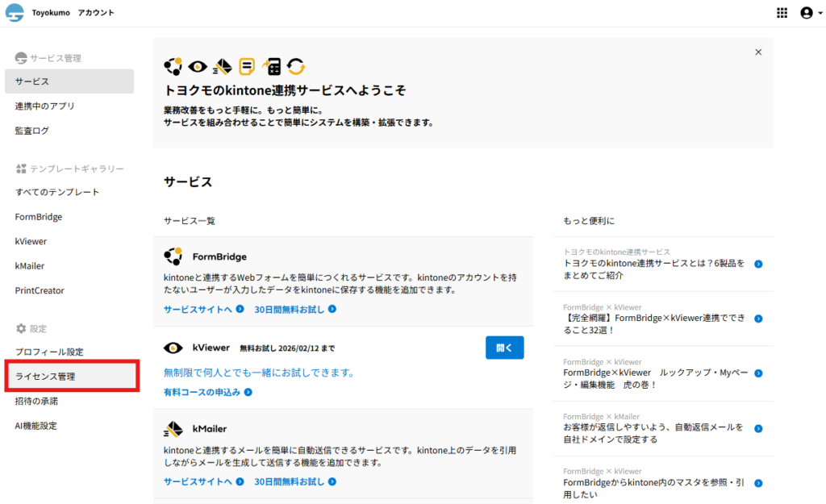This screenshot has height=504, width=826.
Task: Close the welcome banner with X
Action: point(757,52)
